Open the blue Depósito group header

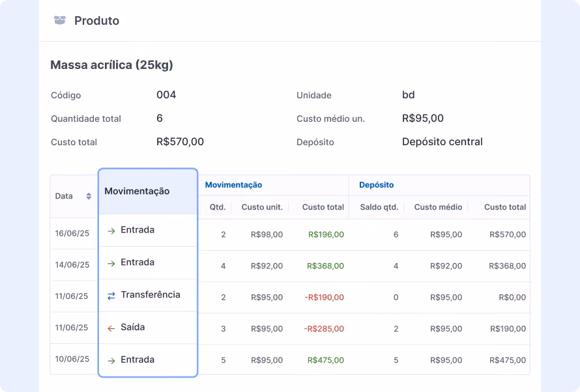click(x=376, y=185)
